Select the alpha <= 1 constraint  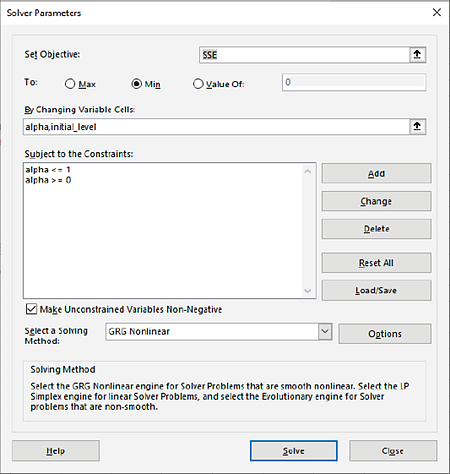pos(48,170)
